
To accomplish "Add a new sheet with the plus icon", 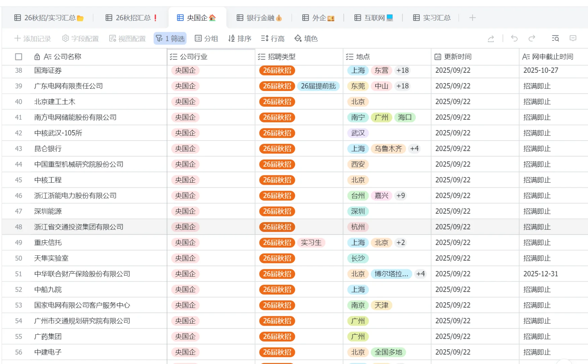I will (472, 18).
